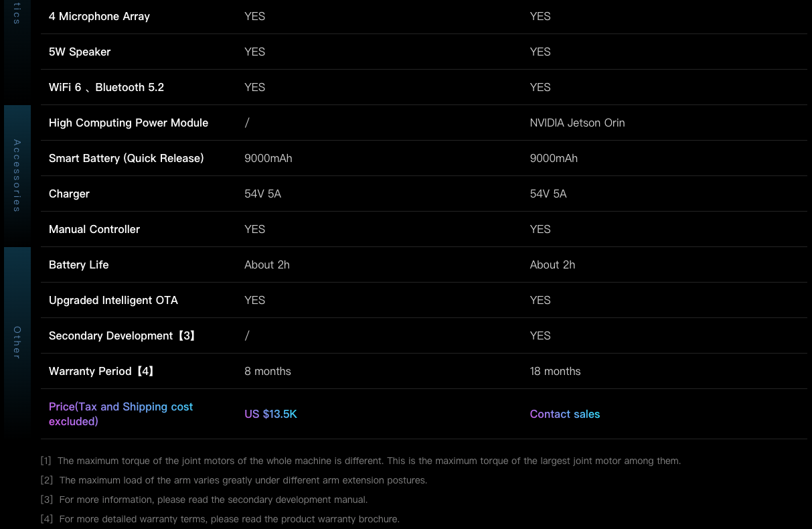Screen dimensions: 812x529
Task: Click the WiFi 6, Bluetooth 5.2 label
Action: [x=106, y=87]
